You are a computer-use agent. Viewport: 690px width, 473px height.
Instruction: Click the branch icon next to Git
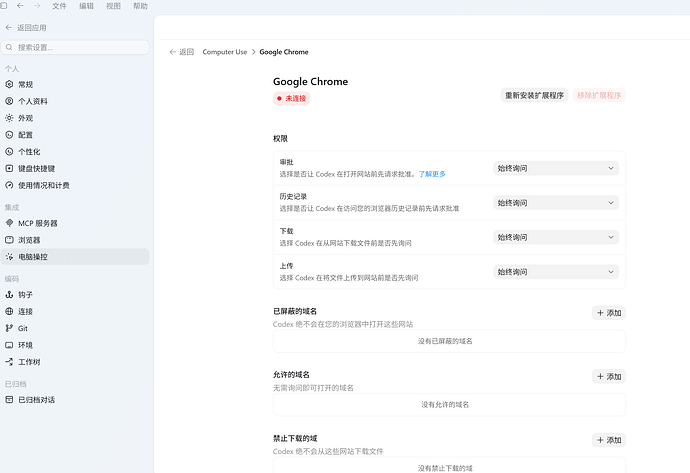pos(9,328)
